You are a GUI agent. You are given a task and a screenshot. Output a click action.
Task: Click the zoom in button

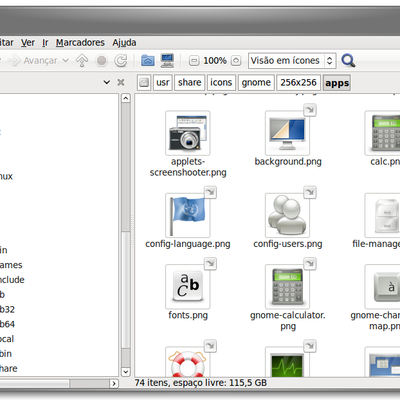pos(236,61)
